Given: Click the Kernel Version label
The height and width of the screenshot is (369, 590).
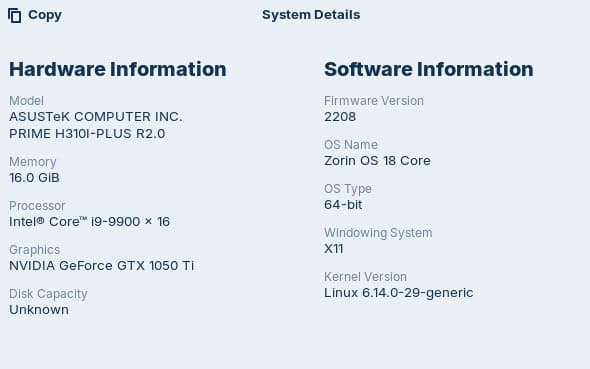Looking at the screenshot, I should click(365, 277).
